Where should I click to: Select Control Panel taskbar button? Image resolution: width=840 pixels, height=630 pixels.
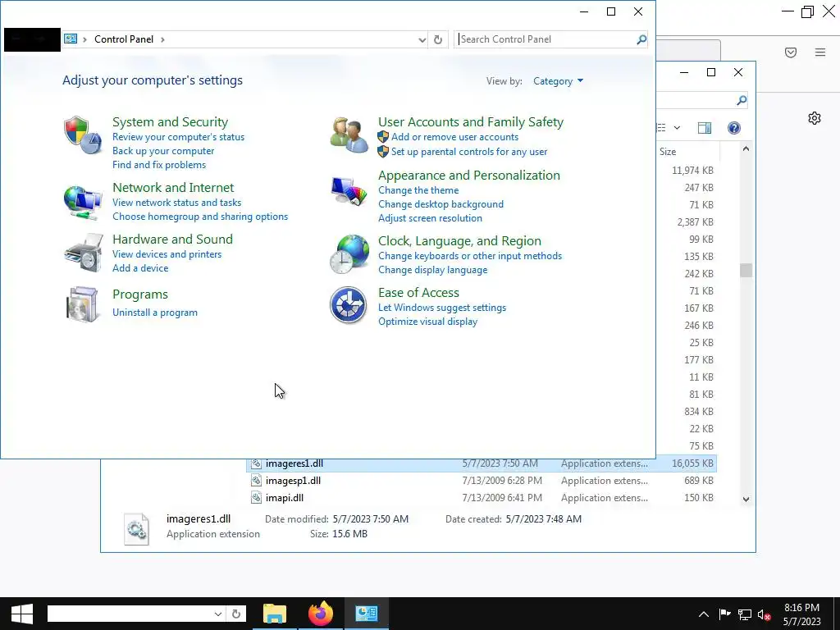(x=367, y=614)
